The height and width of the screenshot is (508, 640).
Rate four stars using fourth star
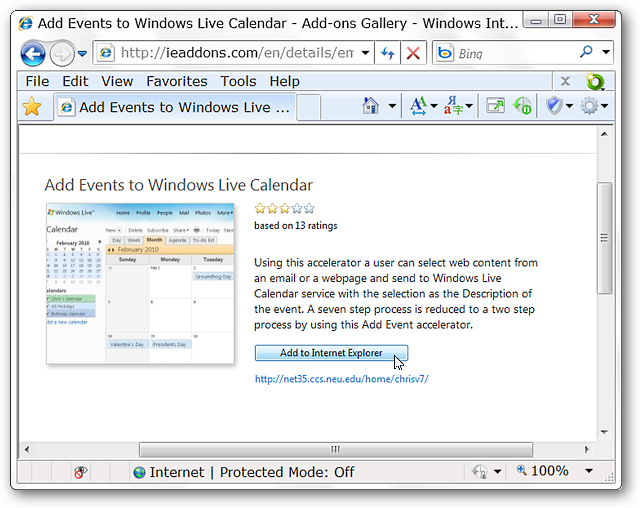(x=297, y=209)
